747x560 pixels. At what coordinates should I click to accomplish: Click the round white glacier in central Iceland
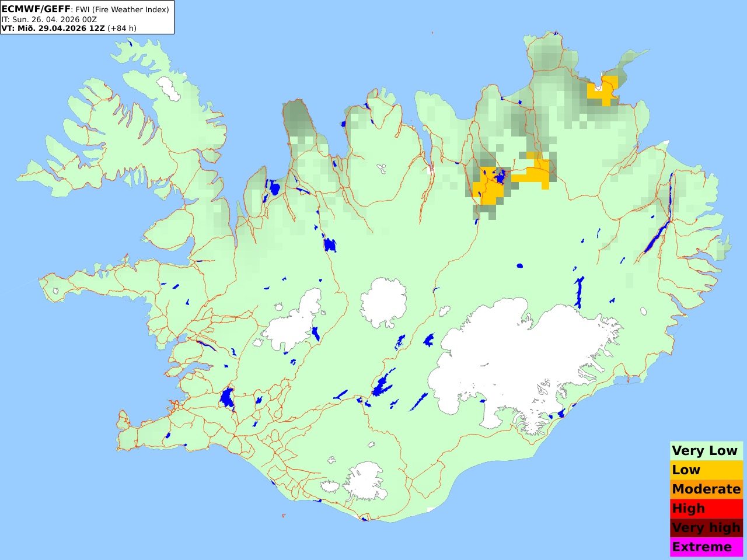coord(383,302)
